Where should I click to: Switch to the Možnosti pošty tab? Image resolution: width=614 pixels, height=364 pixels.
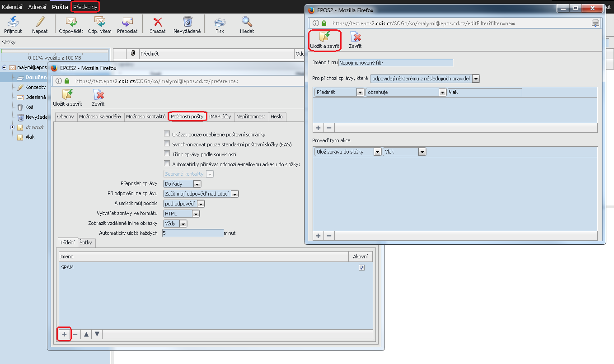187,117
